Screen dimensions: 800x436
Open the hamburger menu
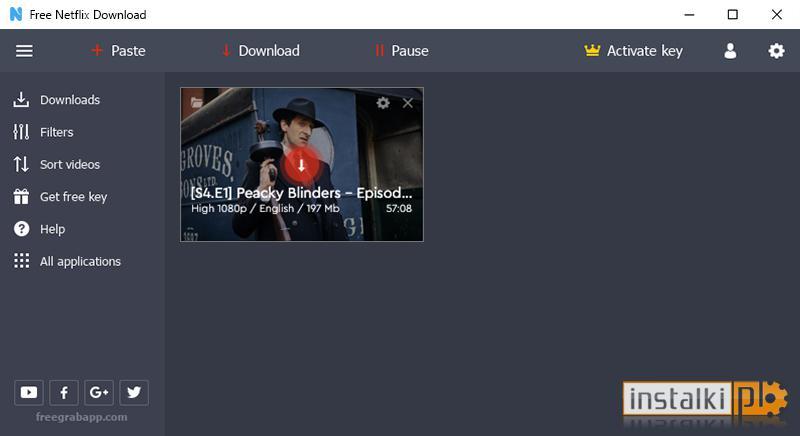pyautogui.click(x=24, y=50)
